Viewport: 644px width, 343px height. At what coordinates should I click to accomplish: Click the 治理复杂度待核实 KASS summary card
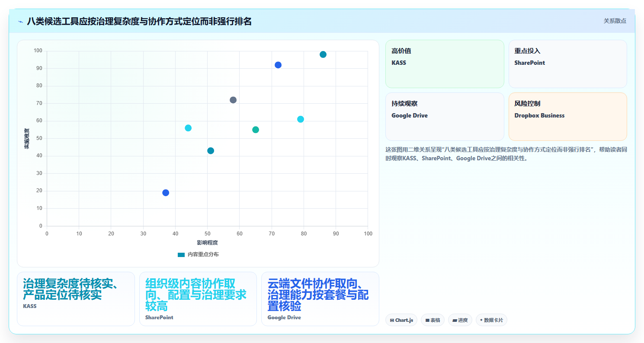[x=76, y=299]
